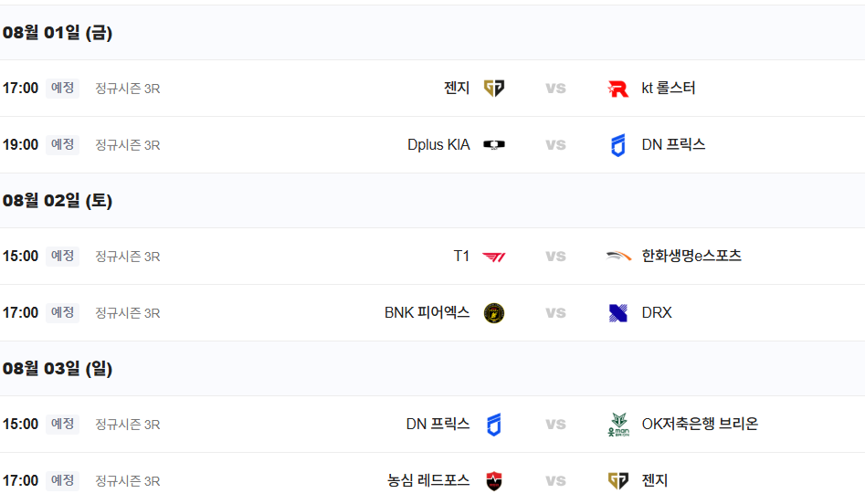Click the 정규시즌 3R label on the DRX match
This screenshot has width=865, height=504.
128,313
